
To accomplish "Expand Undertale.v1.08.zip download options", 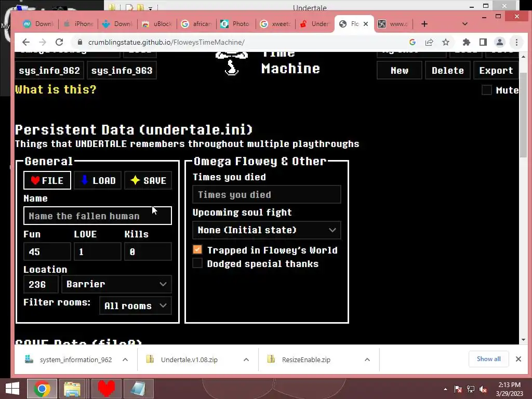I will tap(246, 360).
